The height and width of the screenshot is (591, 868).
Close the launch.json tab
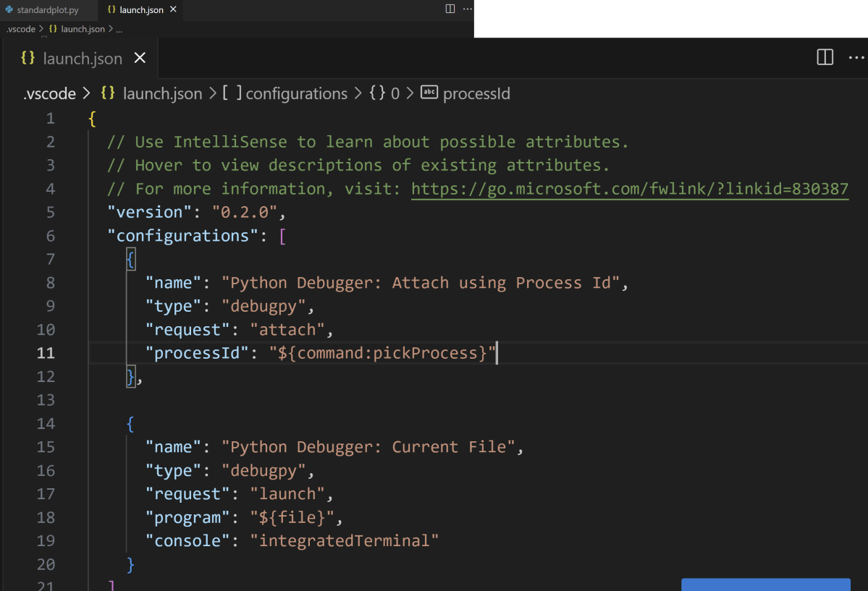[140, 58]
